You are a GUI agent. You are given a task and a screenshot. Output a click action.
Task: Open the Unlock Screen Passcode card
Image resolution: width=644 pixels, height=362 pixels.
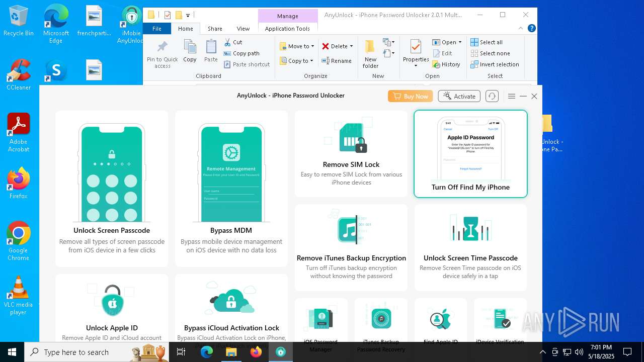pos(112,189)
